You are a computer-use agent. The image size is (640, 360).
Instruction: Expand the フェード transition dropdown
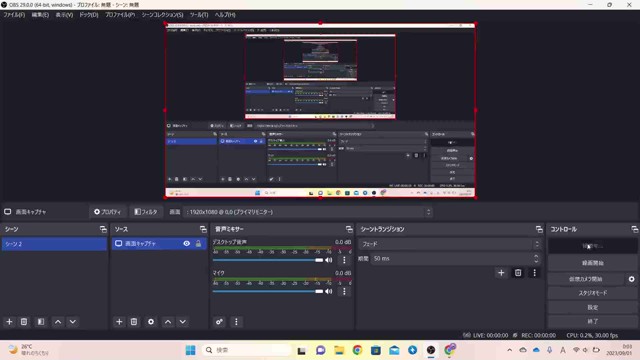[450, 244]
